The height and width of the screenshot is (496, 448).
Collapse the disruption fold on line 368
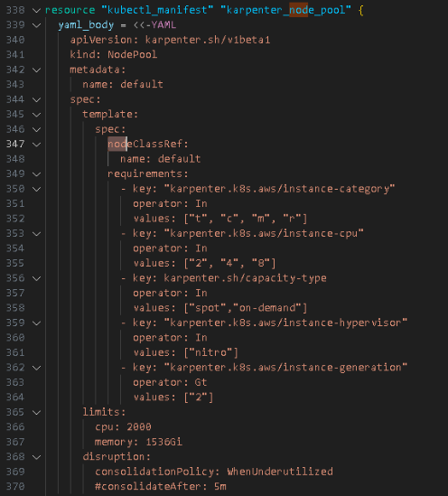[37, 457]
